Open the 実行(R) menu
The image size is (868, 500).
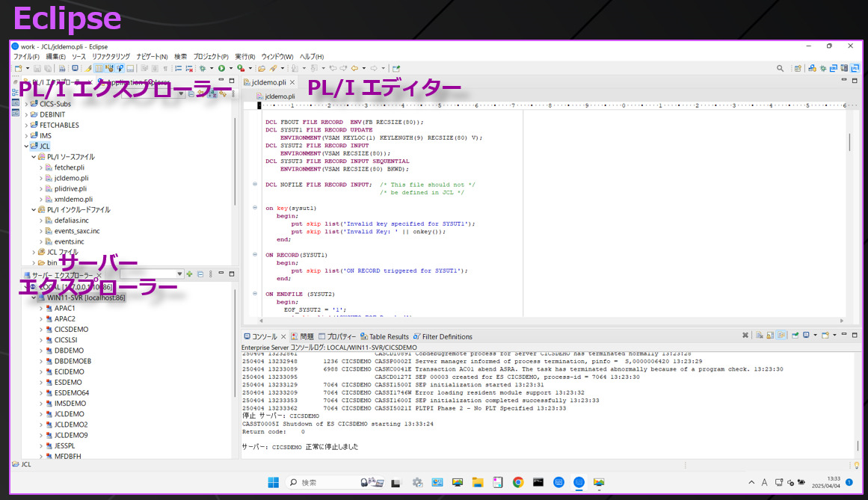click(x=244, y=57)
